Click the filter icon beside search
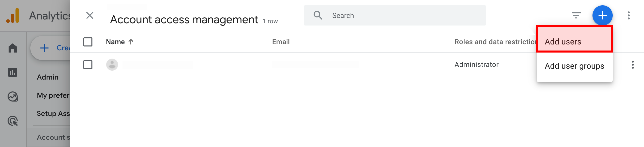Image resolution: width=644 pixels, height=147 pixels. [x=576, y=15]
